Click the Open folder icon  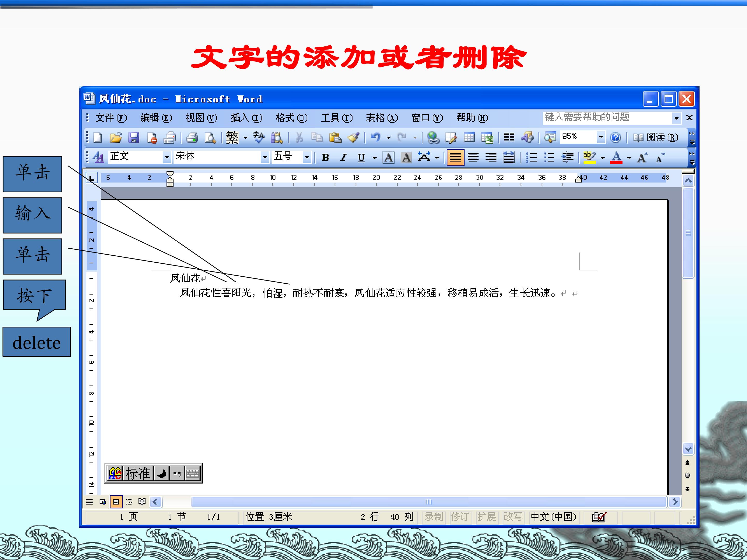[116, 137]
